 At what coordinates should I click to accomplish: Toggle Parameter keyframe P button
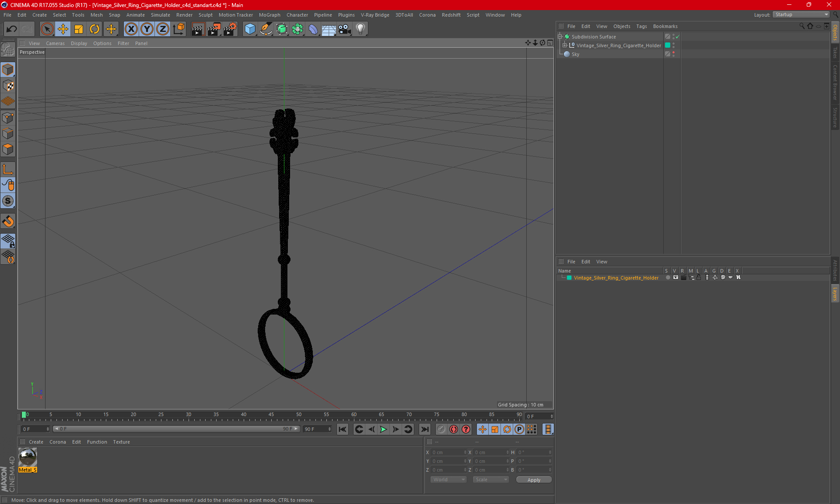point(519,430)
